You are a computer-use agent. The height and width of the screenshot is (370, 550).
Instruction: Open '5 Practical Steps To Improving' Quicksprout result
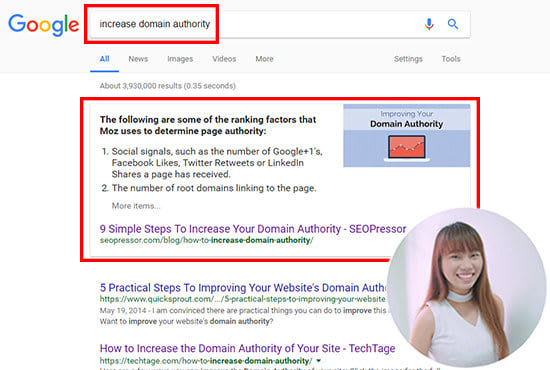tap(243, 288)
